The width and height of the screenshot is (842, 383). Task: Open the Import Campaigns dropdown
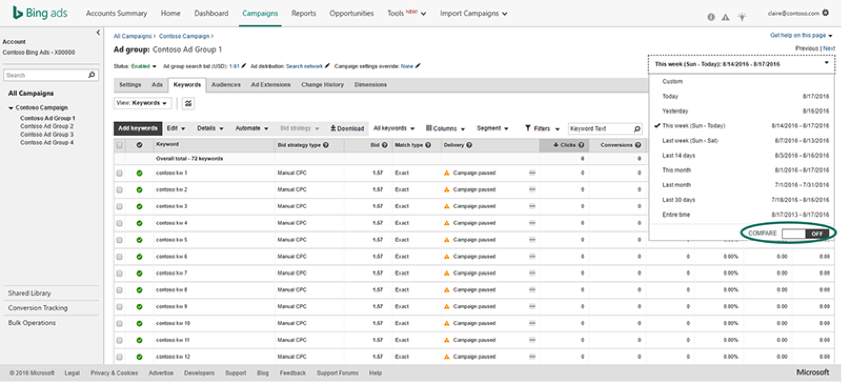pyautogui.click(x=474, y=13)
